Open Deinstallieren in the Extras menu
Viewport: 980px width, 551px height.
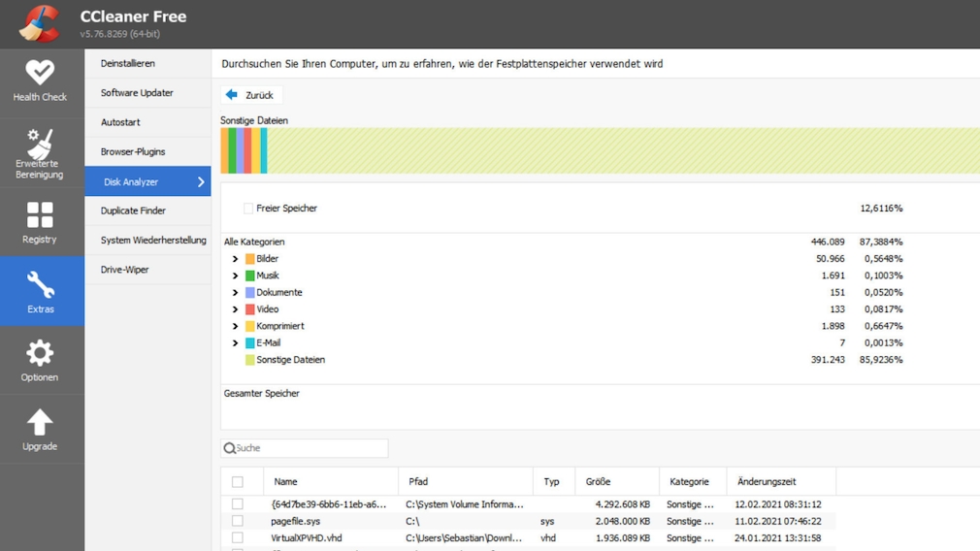click(147, 63)
